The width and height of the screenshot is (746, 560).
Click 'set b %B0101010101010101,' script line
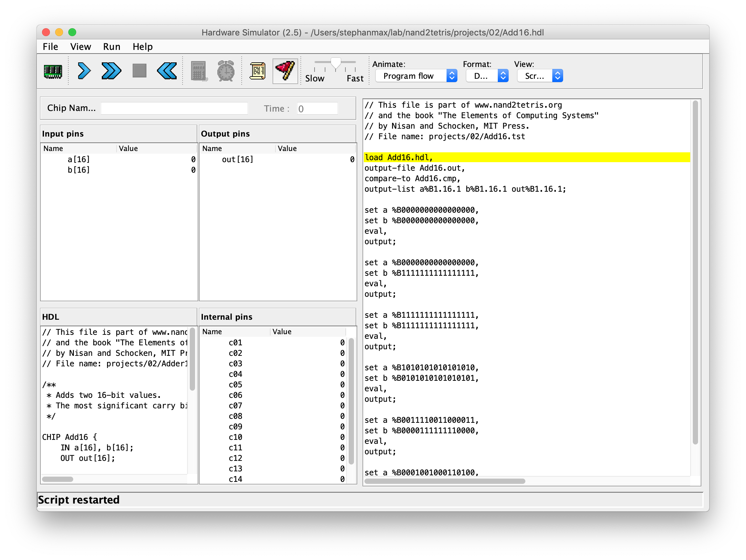tap(422, 378)
